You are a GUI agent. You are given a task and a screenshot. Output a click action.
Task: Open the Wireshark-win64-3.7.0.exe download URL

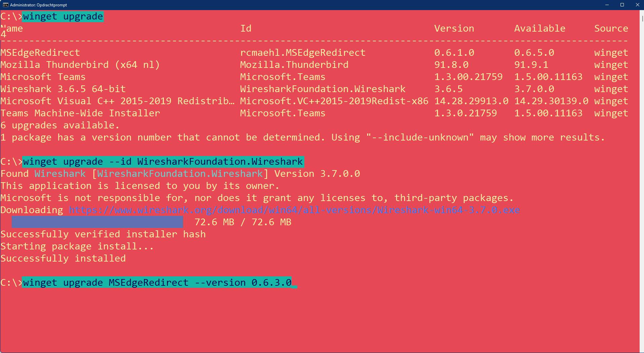[x=294, y=210]
